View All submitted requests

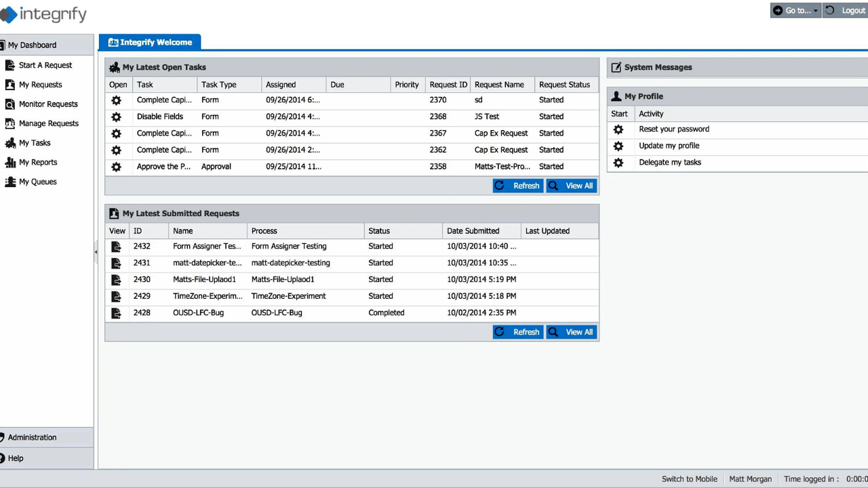point(572,332)
